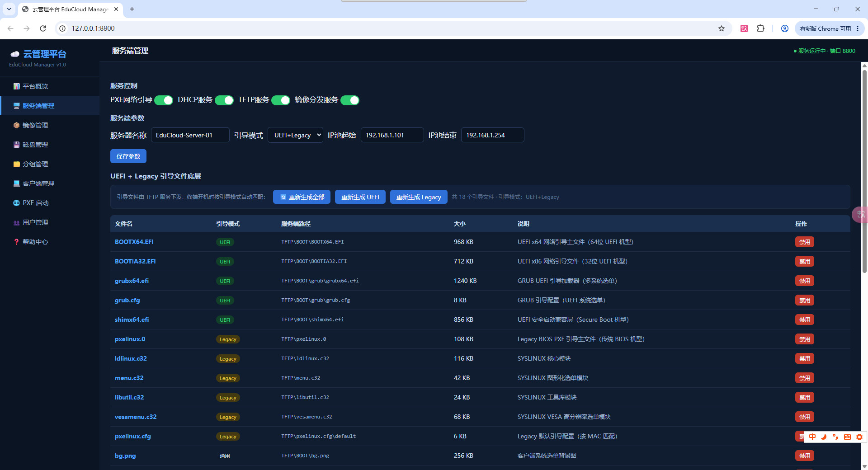Reload the page with refresh icon

point(43,28)
